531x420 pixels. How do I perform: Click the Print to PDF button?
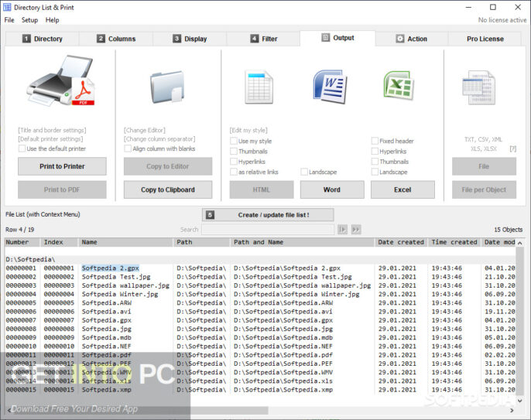(x=62, y=190)
